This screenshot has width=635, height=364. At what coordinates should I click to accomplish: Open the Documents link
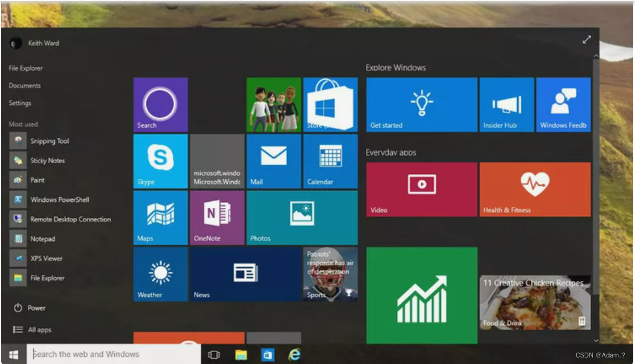pos(24,86)
